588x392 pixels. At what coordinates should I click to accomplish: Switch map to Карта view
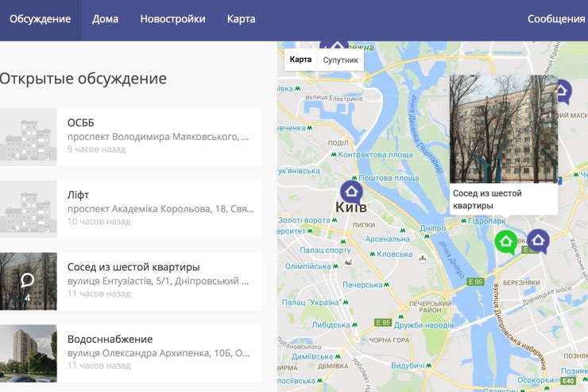click(x=301, y=60)
